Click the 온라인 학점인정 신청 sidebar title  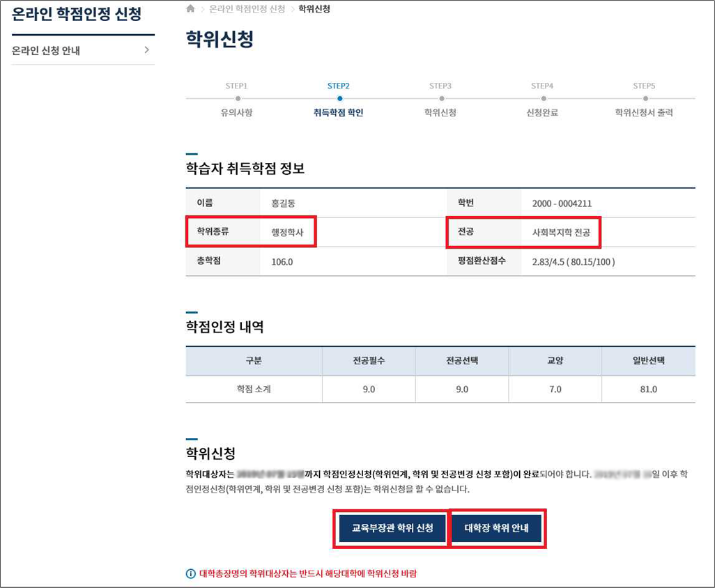coord(77,15)
